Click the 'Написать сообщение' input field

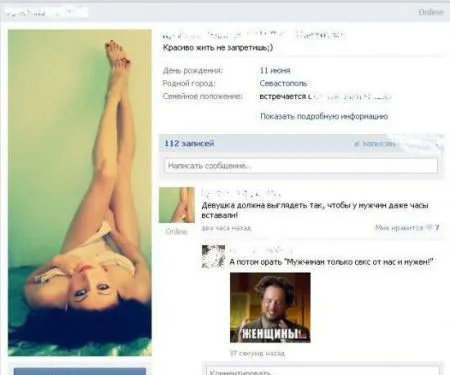(x=301, y=166)
